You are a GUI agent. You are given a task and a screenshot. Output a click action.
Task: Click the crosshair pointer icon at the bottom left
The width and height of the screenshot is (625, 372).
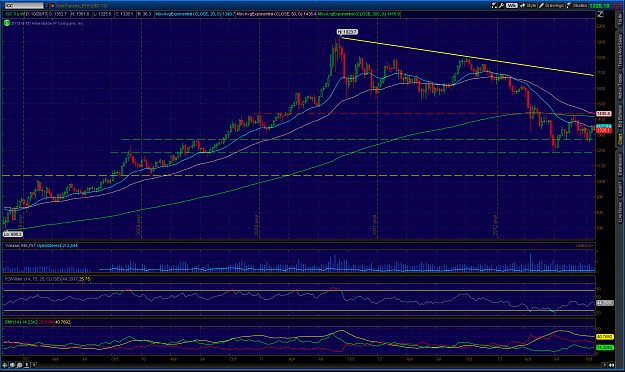pos(6,365)
